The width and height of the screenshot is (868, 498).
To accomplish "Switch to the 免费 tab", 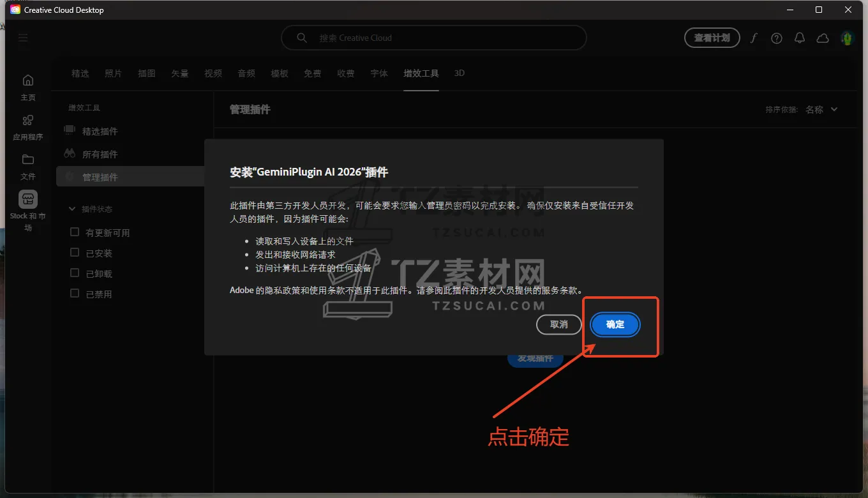I will (x=313, y=73).
